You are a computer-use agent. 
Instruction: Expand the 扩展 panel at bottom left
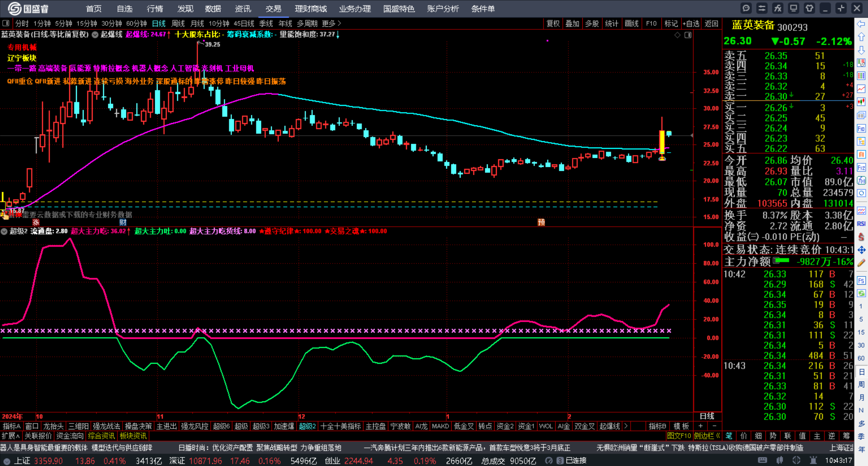10,436
